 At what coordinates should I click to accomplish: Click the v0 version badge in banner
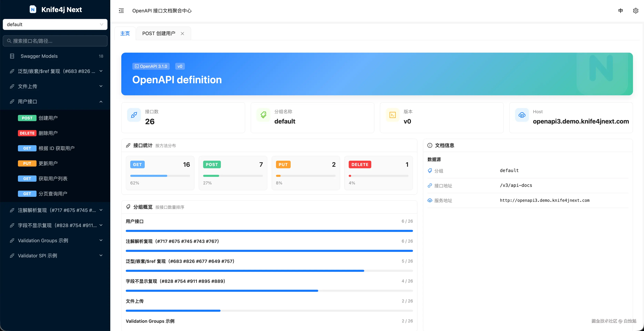click(180, 66)
